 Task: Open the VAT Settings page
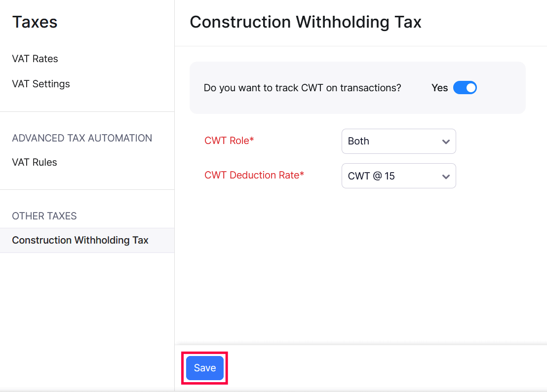[x=41, y=84]
